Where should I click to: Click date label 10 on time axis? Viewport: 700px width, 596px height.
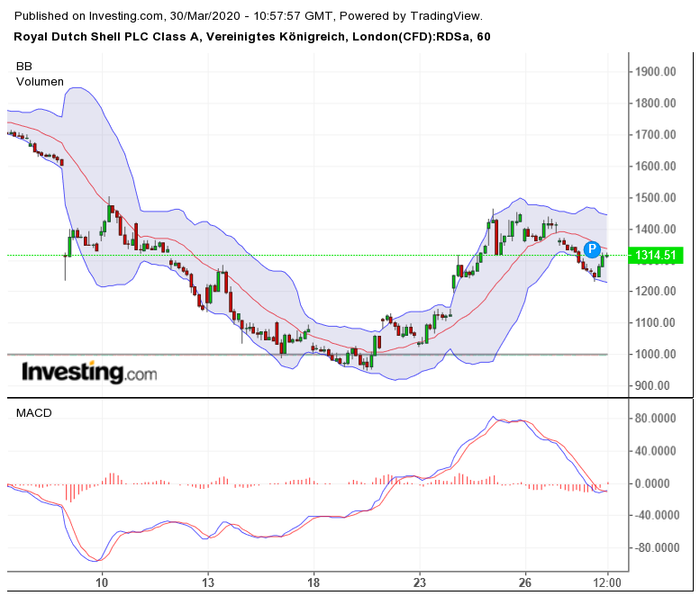(x=102, y=582)
